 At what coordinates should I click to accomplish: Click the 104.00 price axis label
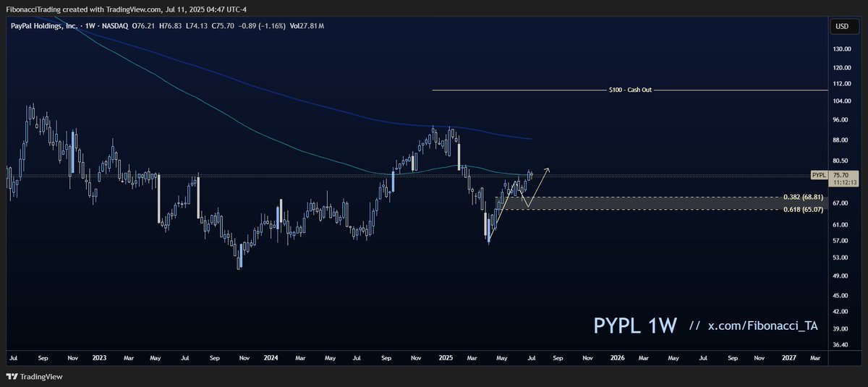click(841, 101)
